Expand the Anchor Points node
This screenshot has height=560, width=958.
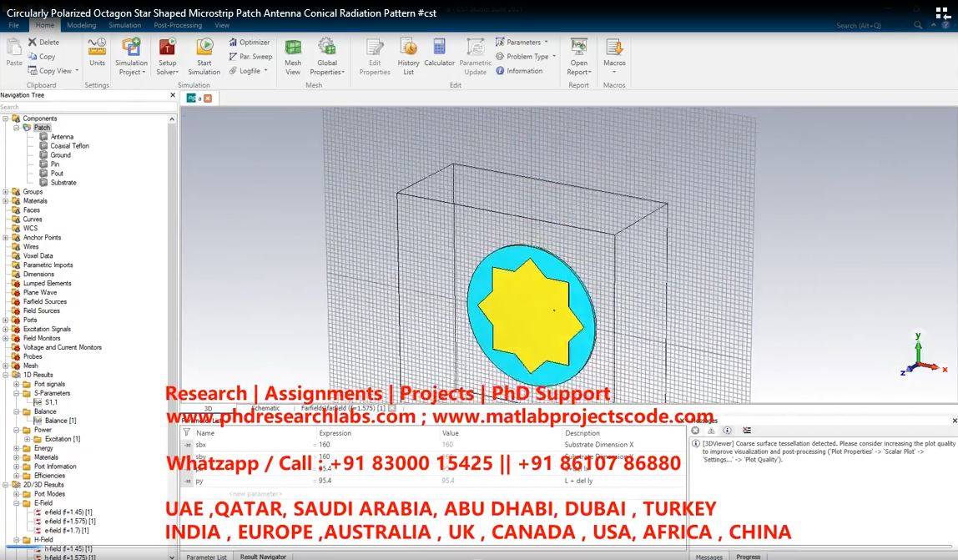[x=6, y=238]
